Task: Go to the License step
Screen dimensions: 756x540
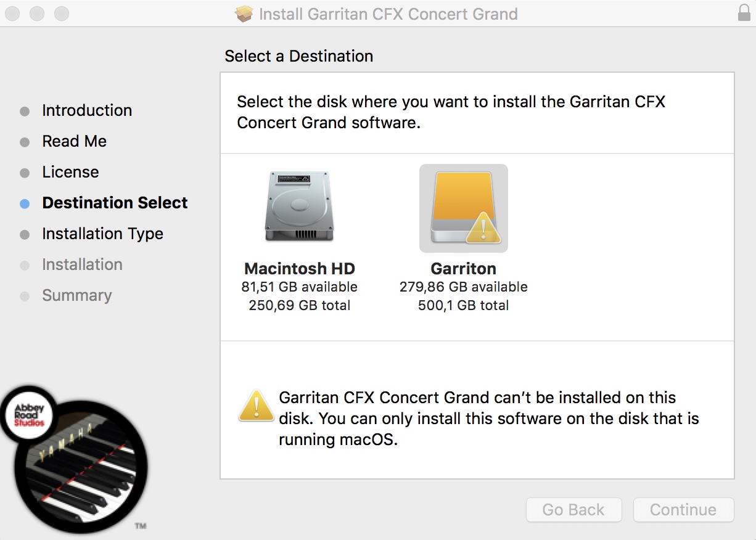Action: 70,172
